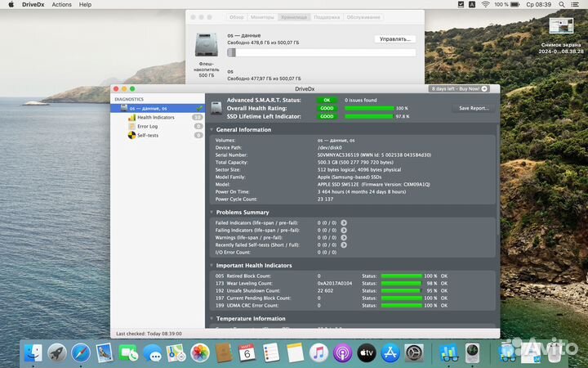588x368 pixels.
Task: Click the arrow next to Recently failed Self-tests
Action: pos(344,245)
